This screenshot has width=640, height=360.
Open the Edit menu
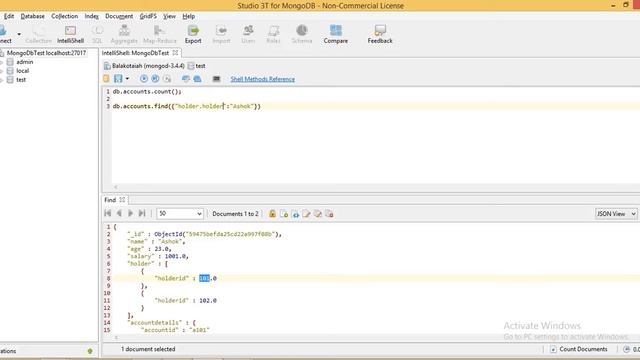tap(9, 16)
